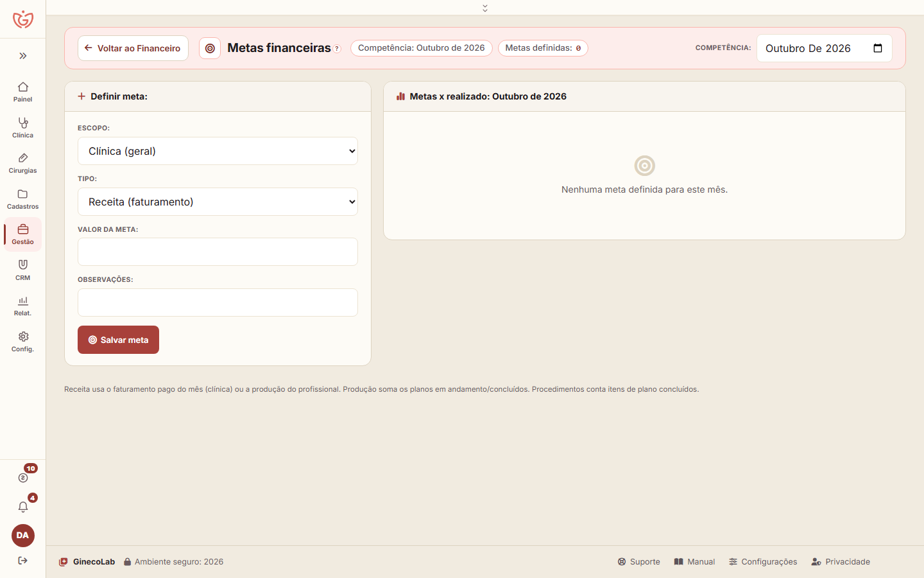Image resolution: width=924 pixels, height=578 pixels.
Task: Click the Metas definidas: 0 chip
Action: (543, 48)
